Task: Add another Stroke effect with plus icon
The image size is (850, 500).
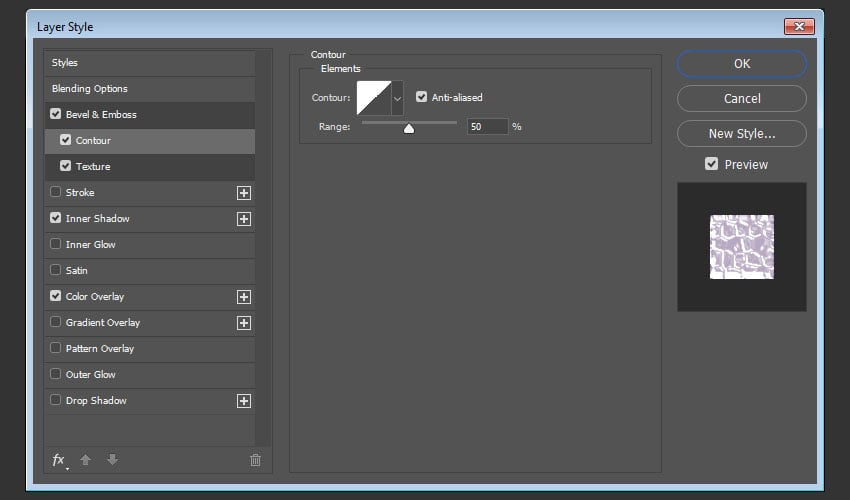Action: click(x=244, y=193)
